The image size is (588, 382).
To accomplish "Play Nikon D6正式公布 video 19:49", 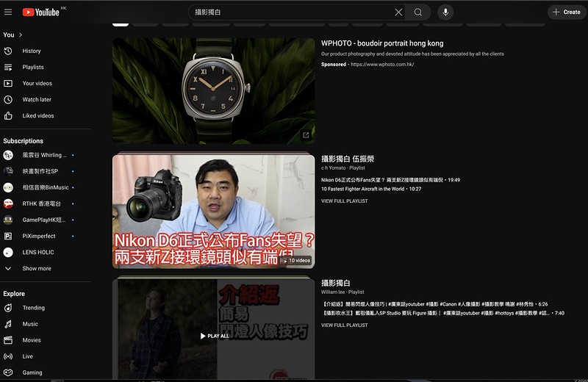I will click(390, 180).
